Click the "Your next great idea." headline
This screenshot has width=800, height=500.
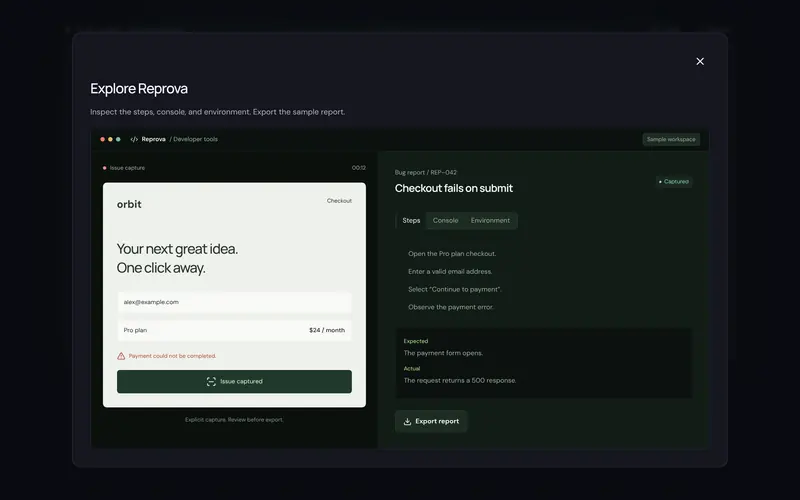click(177, 249)
